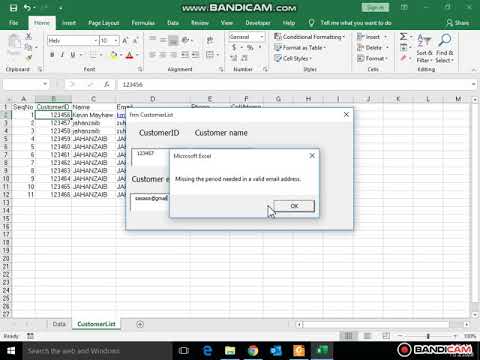Screen dimensions: 480x360
Task: Switch to the Data sheet tab
Action: coord(59,324)
